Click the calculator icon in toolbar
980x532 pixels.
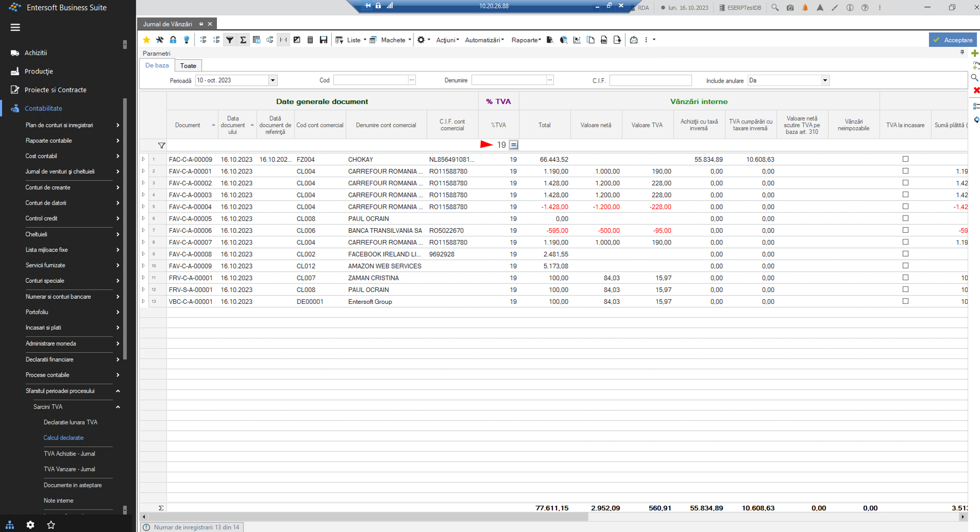click(310, 40)
